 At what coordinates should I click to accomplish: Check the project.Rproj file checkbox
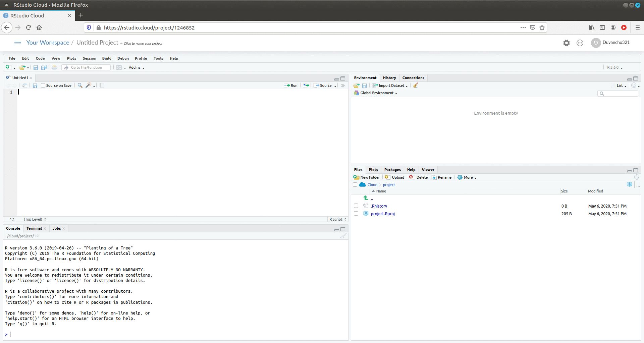pyautogui.click(x=356, y=214)
